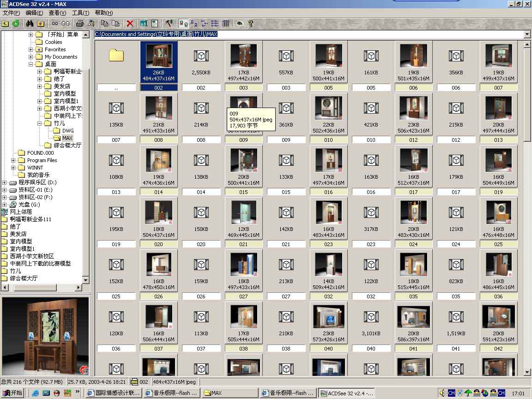The image size is (532, 399).
Task: Click the move to folder toolbar icon
Action: 115,24
